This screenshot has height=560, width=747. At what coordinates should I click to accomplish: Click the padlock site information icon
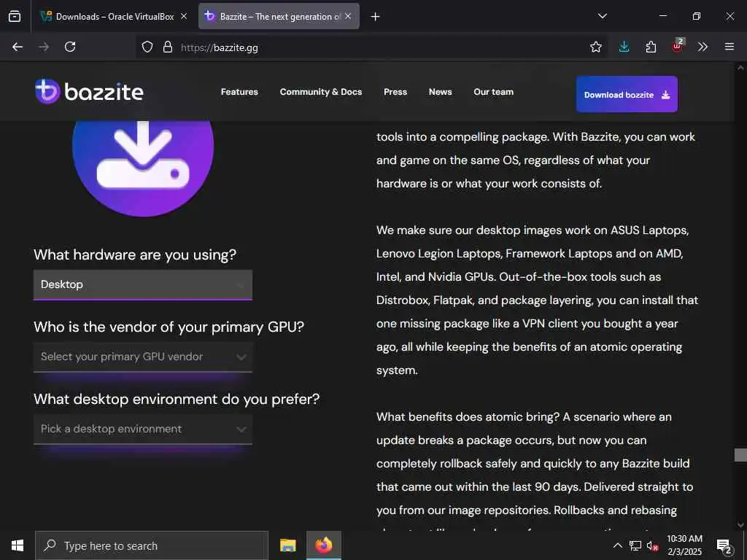tap(167, 47)
